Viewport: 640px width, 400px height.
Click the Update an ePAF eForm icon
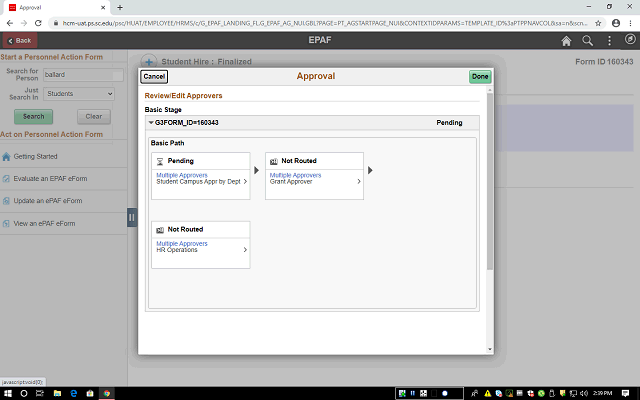click(6, 201)
